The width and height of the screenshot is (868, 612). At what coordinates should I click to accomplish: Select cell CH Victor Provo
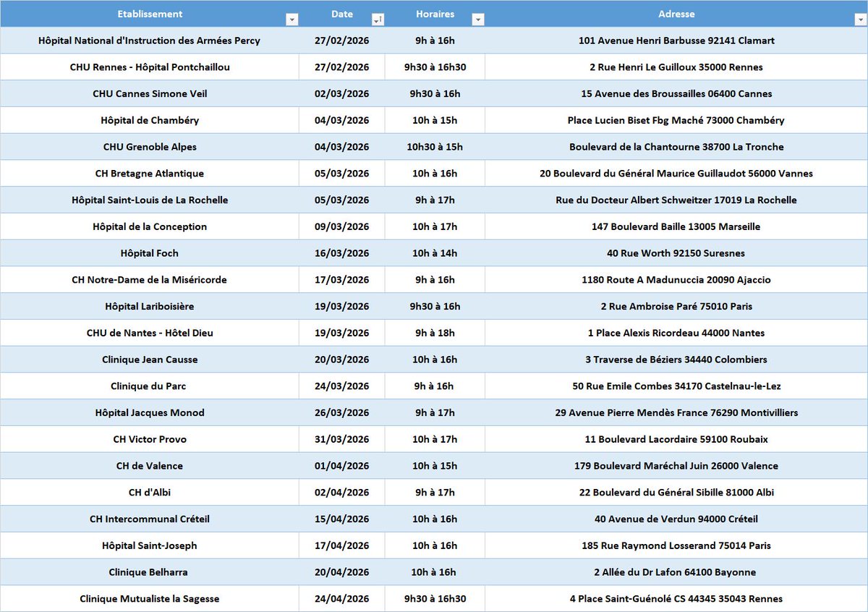click(150, 439)
